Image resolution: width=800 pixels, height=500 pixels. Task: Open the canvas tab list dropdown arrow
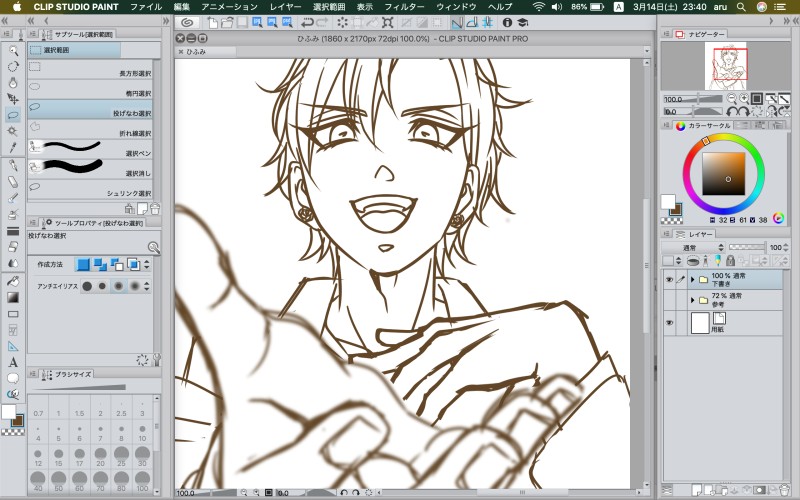(647, 51)
